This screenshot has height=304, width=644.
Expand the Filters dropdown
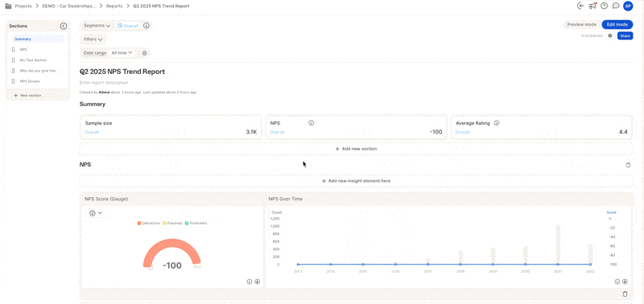click(x=93, y=39)
